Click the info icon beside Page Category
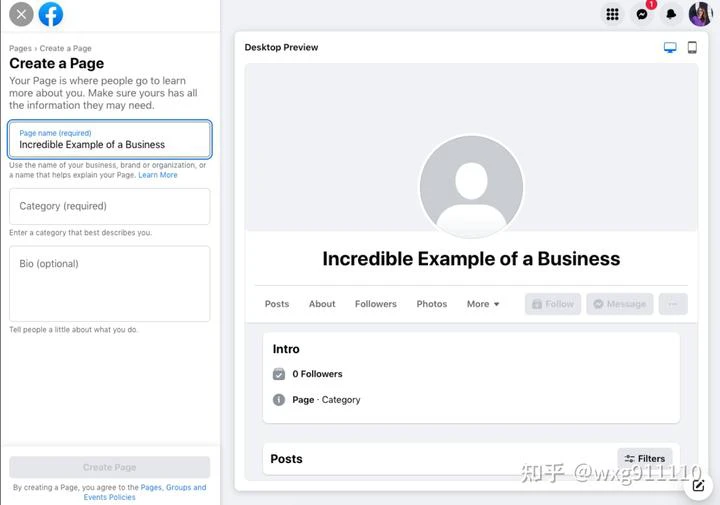Viewport: 720px width, 505px height. coord(279,400)
